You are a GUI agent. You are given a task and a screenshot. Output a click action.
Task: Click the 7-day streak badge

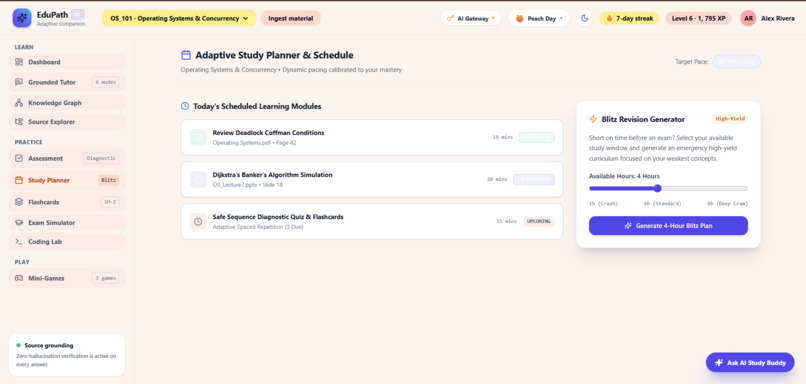pos(629,19)
